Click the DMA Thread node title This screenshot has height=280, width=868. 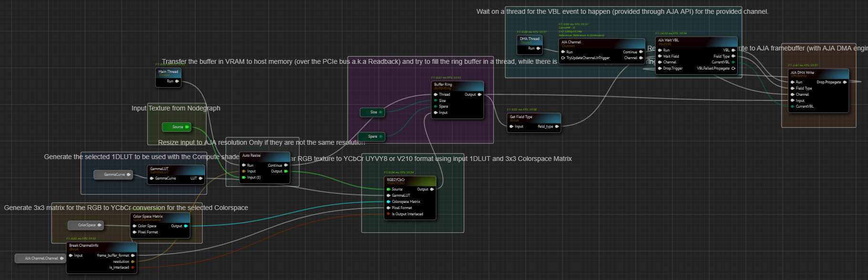click(x=529, y=39)
